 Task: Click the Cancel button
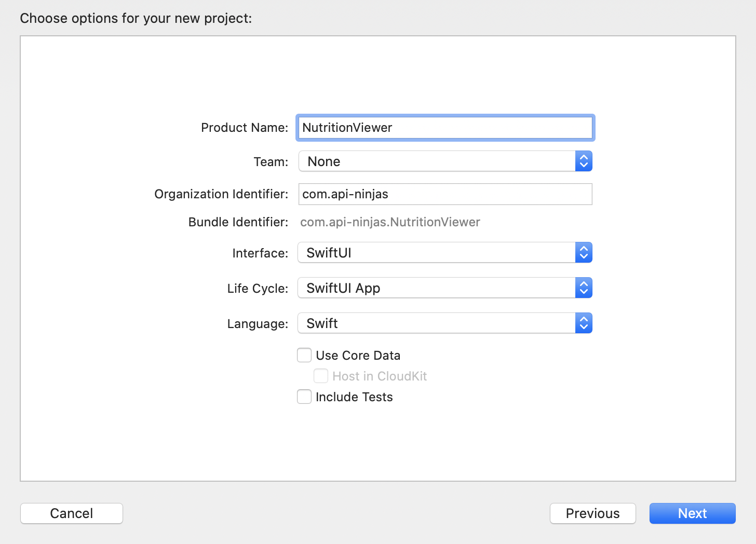tap(72, 513)
